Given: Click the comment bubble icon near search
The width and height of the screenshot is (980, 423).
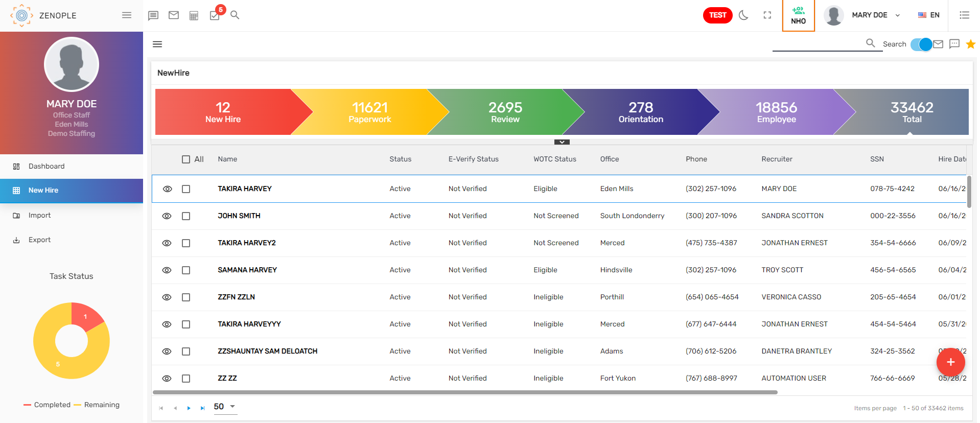Looking at the screenshot, I should point(954,44).
